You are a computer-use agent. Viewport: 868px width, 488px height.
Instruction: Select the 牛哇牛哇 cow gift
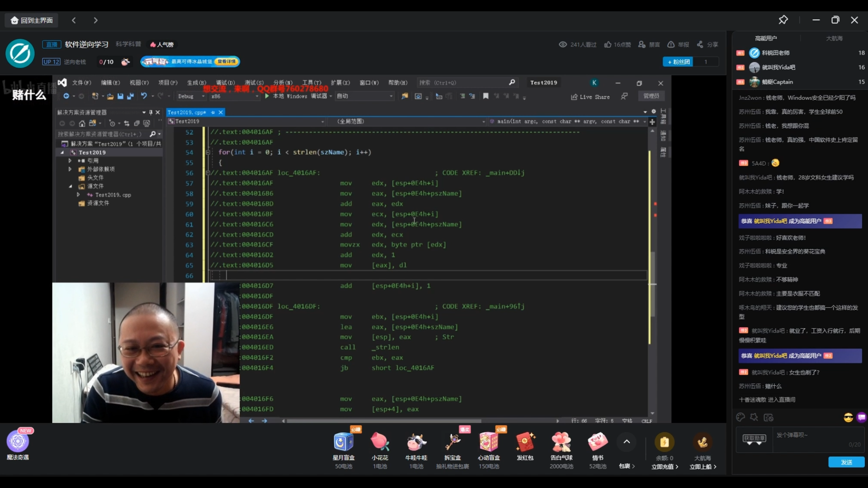pyautogui.click(x=416, y=442)
